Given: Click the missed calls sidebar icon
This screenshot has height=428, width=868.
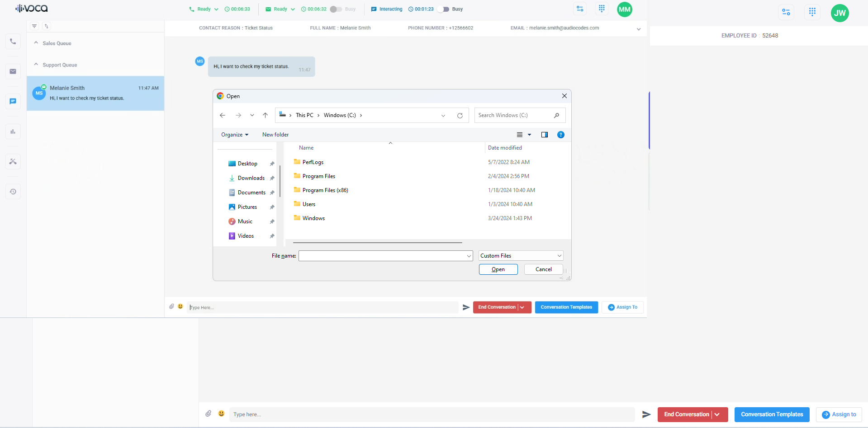Looking at the screenshot, I should point(13,161).
